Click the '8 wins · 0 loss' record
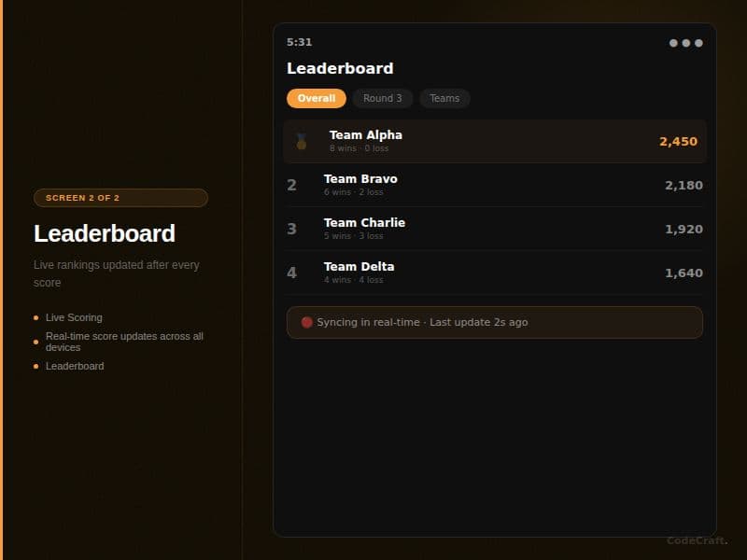The height and width of the screenshot is (560, 747). click(359, 148)
